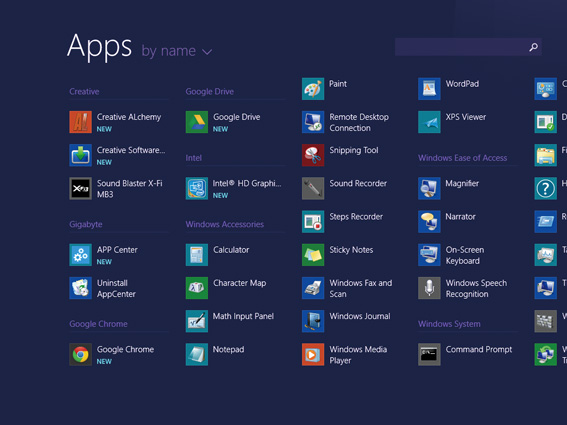Select the Google Drive group header
The height and width of the screenshot is (425, 567).
point(210,92)
